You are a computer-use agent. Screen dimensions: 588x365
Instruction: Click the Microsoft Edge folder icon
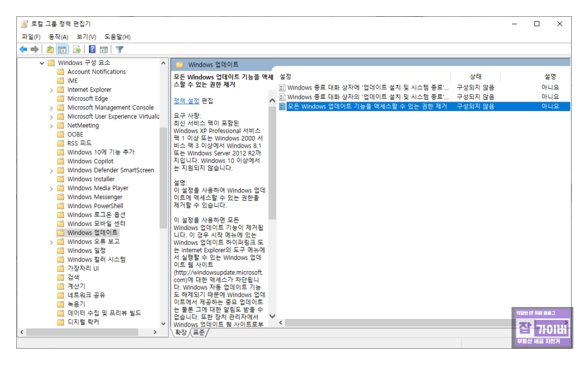[x=60, y=99]
